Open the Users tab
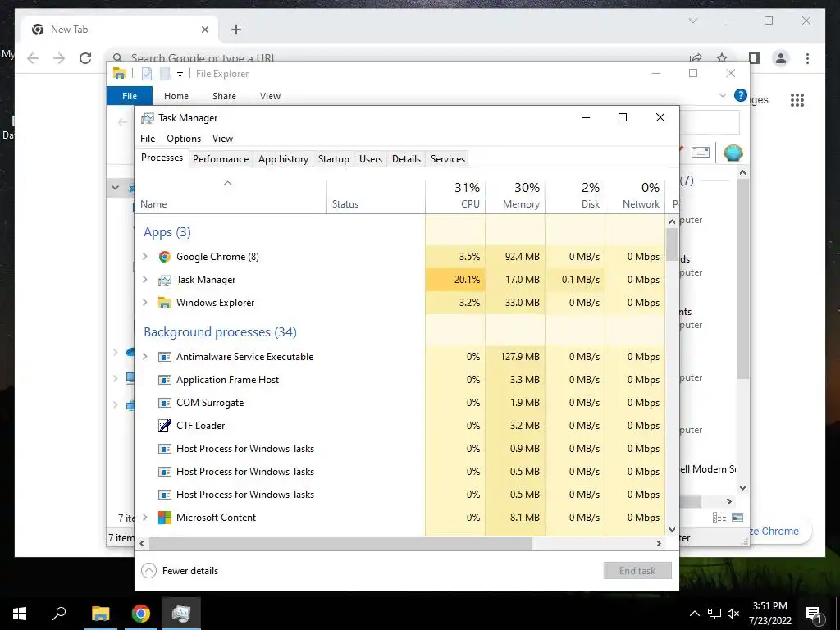This screenshot has width=840, height=630. click(371, 158)
